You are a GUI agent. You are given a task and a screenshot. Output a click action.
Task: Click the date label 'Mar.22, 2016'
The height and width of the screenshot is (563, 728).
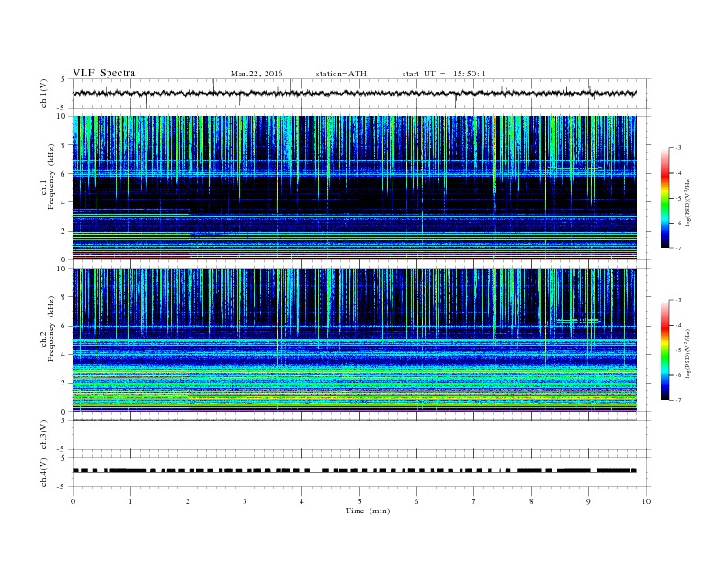256,74
